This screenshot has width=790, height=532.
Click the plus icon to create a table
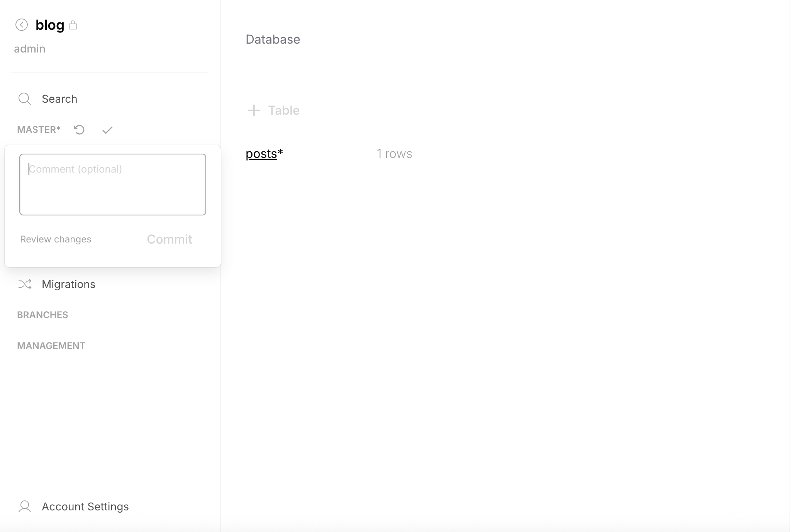[254, 110]
